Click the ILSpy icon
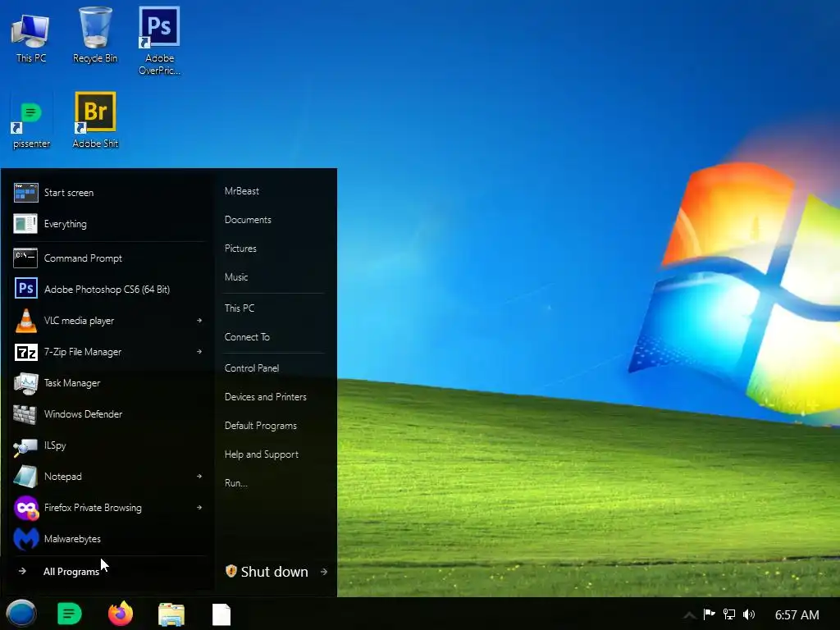 (x=25, y=445)
